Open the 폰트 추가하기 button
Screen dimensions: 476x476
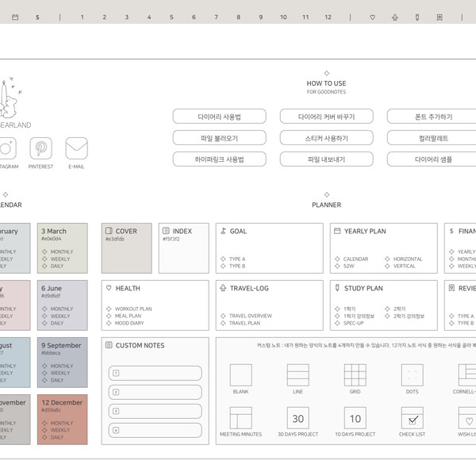(x=433, y=117)
